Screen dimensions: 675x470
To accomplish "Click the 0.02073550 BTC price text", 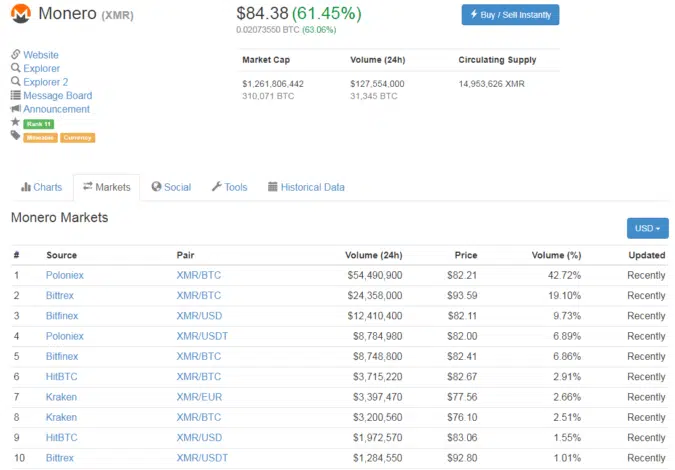I will 268,30.
